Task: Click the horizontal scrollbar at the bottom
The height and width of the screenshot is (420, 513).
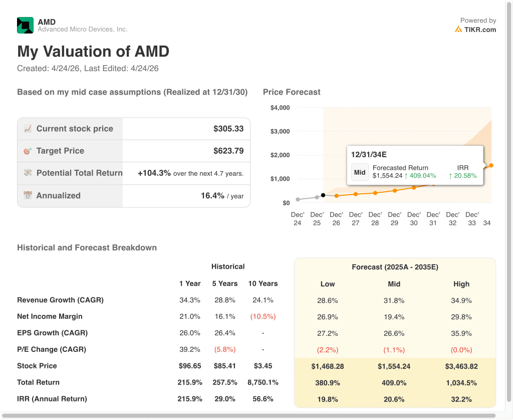Action: point(248,416)
